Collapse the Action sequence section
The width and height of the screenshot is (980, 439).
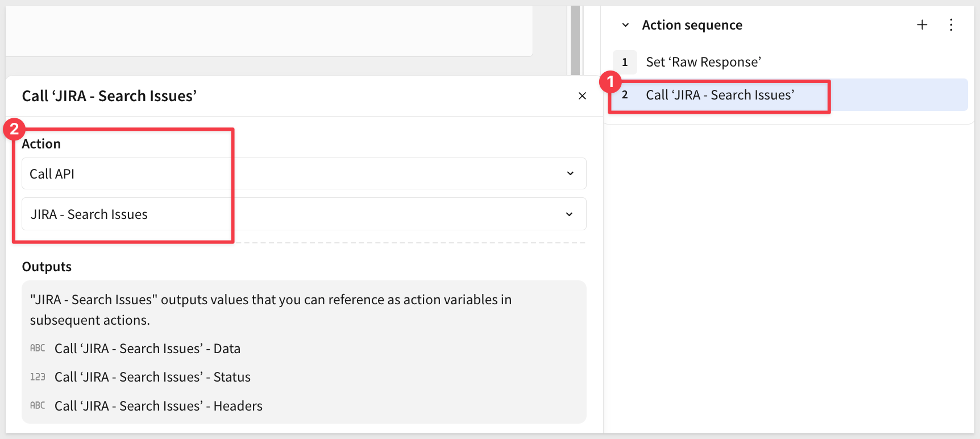coord(625,25)
